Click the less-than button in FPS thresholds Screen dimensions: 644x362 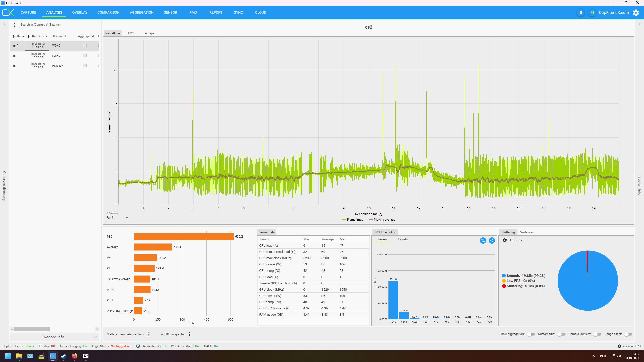click(492, 241)
